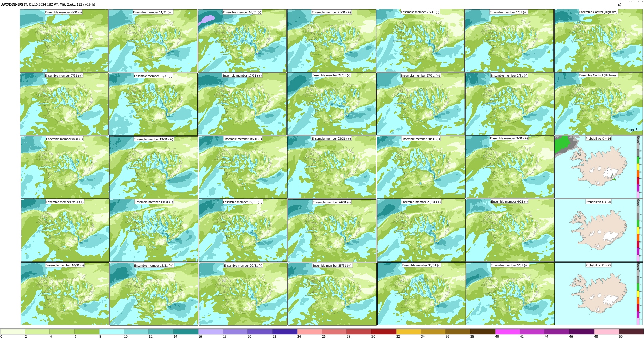This screenshot has height=339, width=644.
Task: Open the Ensemble member 6/31 (-) map panel
Action: click(64, 41)
